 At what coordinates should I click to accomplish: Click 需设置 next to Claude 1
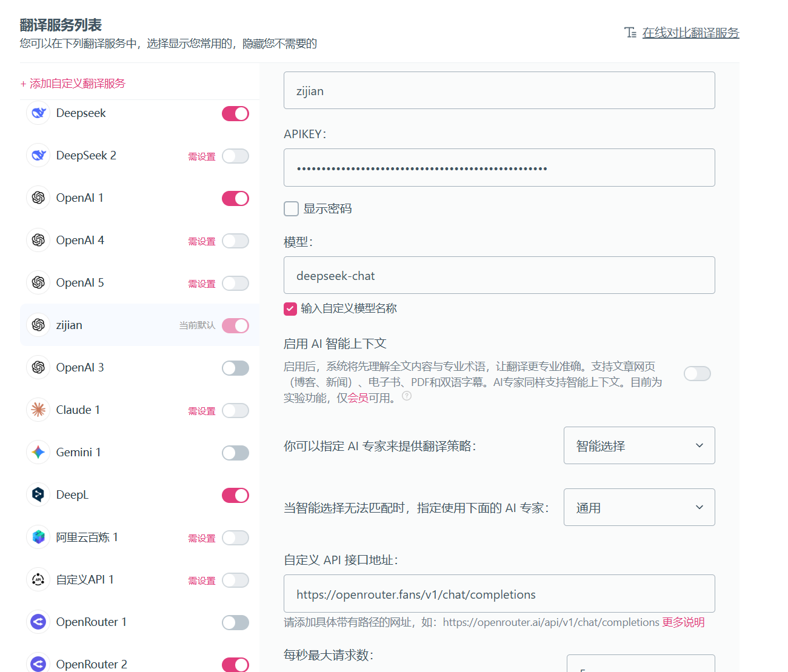pos(202,411)
